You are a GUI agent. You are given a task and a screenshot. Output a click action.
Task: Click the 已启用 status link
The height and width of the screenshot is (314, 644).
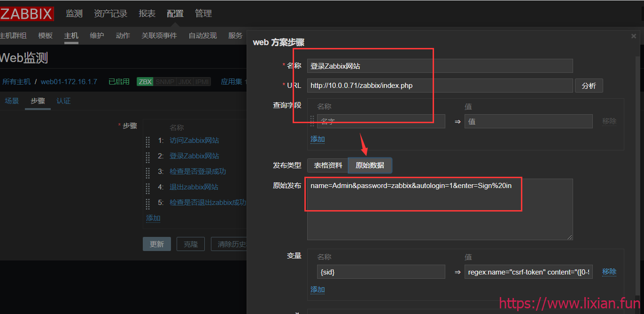click(119, 82)
